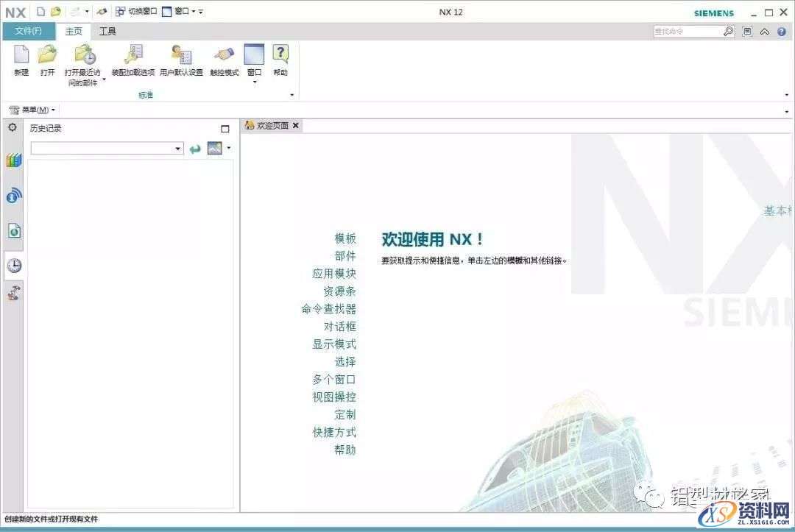This screenshot has height=532, width=795.
Task: Click the 命令查找器 link on the welcome page
Action: tap(329, 309)
